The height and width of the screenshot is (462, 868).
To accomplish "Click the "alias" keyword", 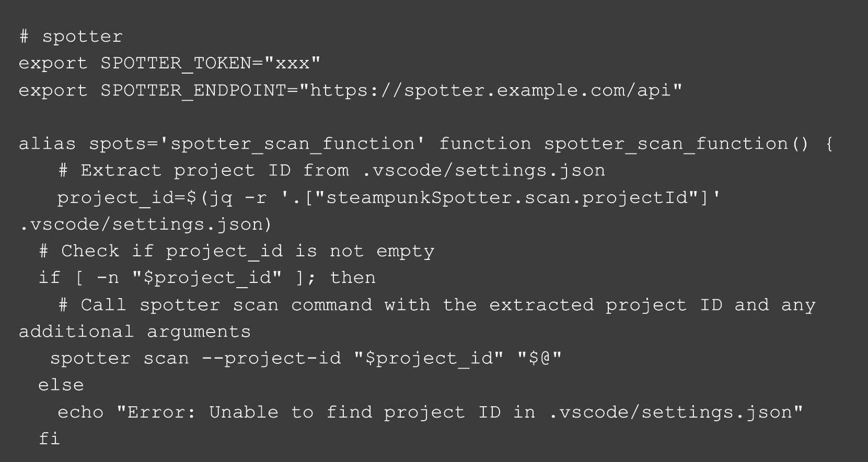I will coord(47,144).
